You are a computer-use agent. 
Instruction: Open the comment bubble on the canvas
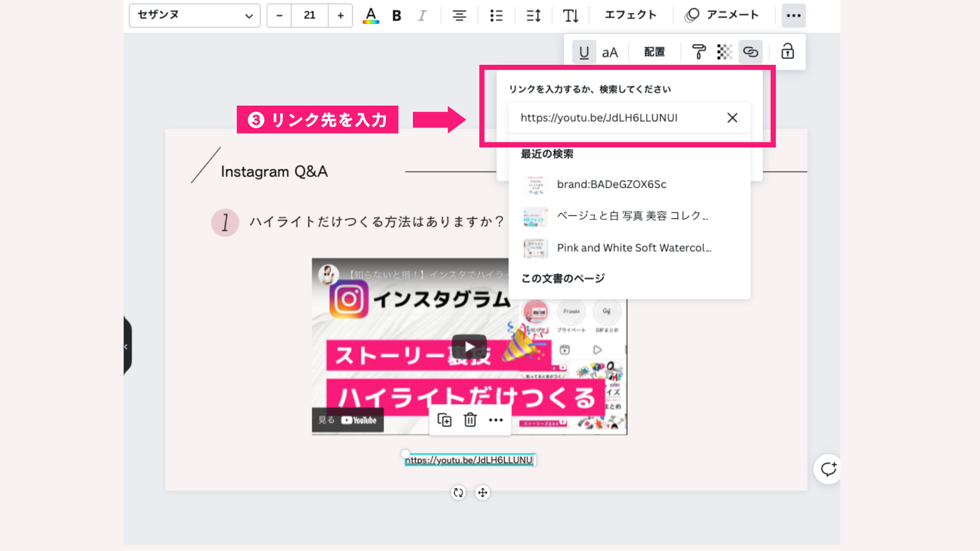pyautogui.click(x=827, y=469)
